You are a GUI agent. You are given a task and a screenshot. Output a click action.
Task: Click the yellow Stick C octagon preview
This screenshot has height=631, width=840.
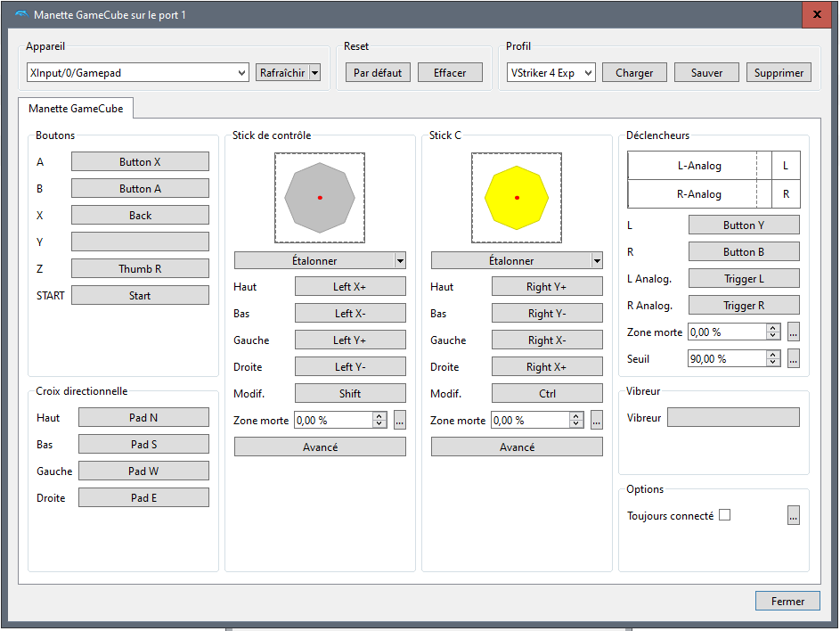coord(517,198)
